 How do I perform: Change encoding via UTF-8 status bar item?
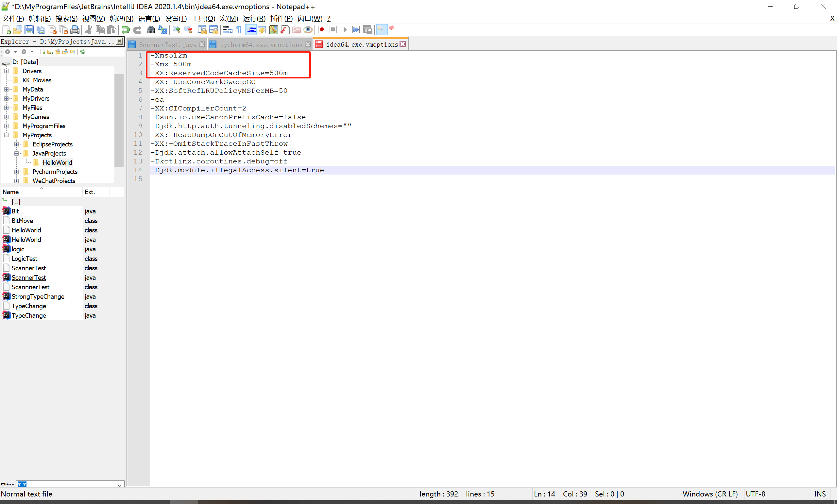756,494
